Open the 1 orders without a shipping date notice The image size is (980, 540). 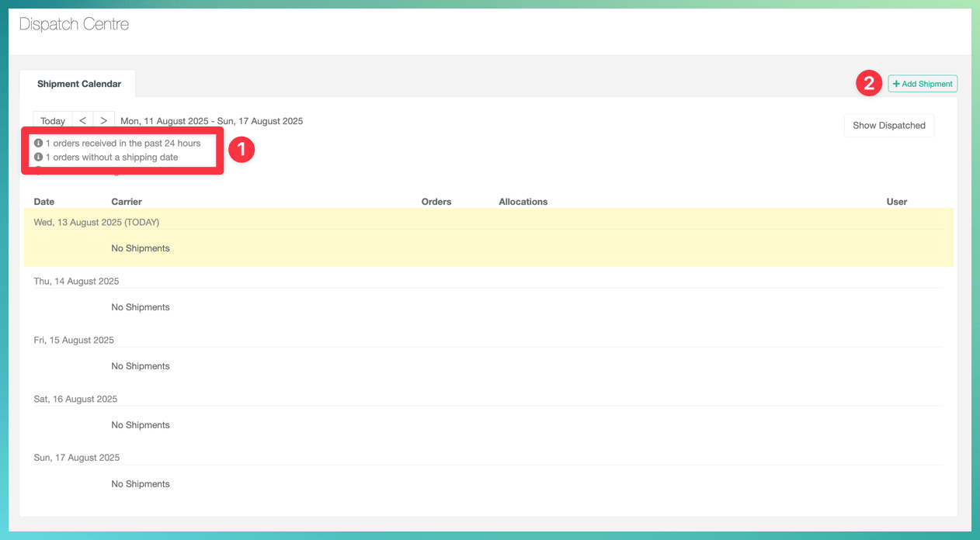111,157
